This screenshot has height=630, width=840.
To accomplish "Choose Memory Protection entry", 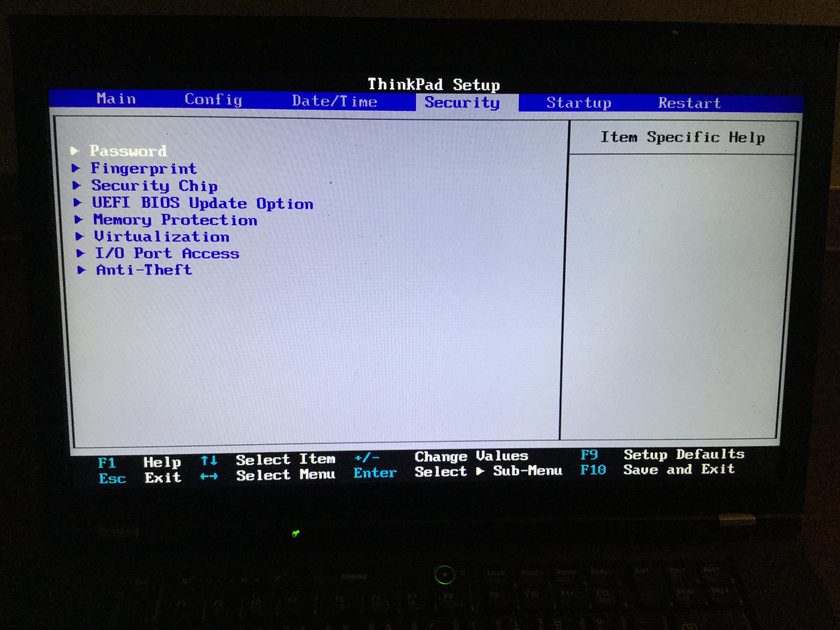I will click(175, 220).
